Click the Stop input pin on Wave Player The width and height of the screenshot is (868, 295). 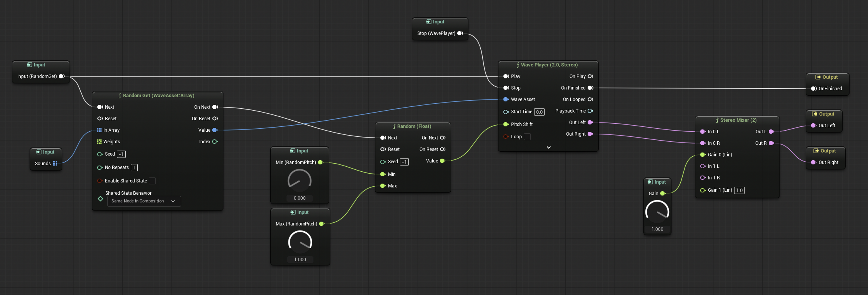pyautogui.click(x=506, y=88)
